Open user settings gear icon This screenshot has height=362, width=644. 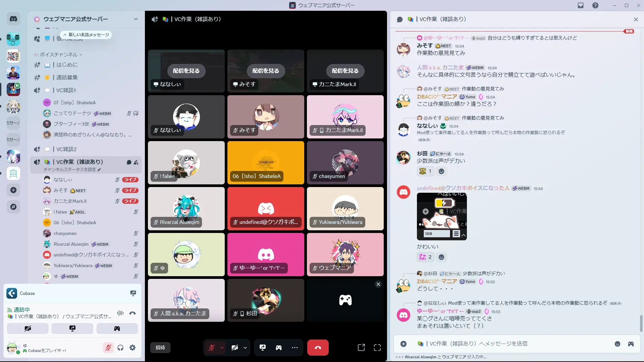pos(132,348)
